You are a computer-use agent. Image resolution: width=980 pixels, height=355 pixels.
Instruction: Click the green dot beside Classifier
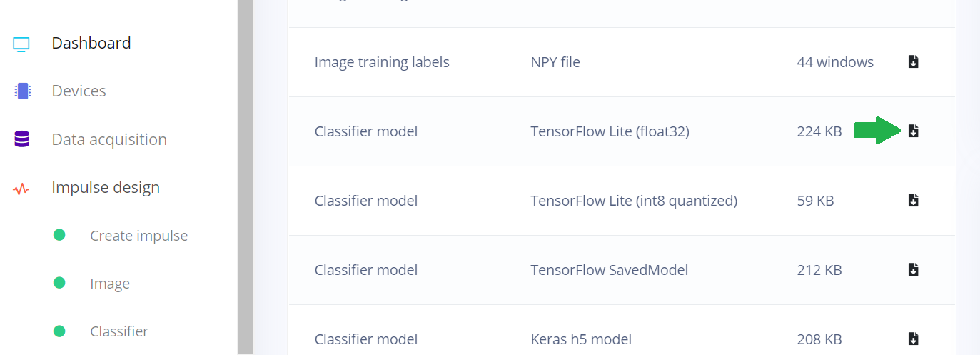(59, 331)
